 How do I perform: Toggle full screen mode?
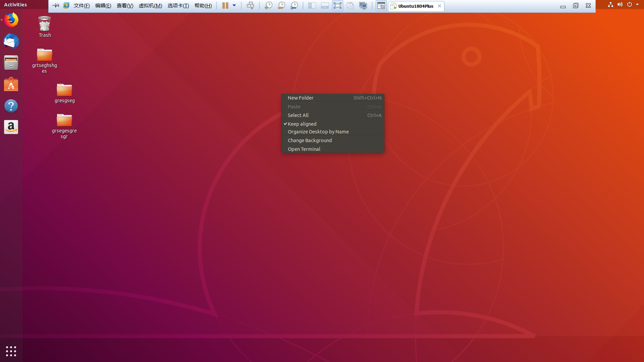pyautogui.click(x=338, y=5)
